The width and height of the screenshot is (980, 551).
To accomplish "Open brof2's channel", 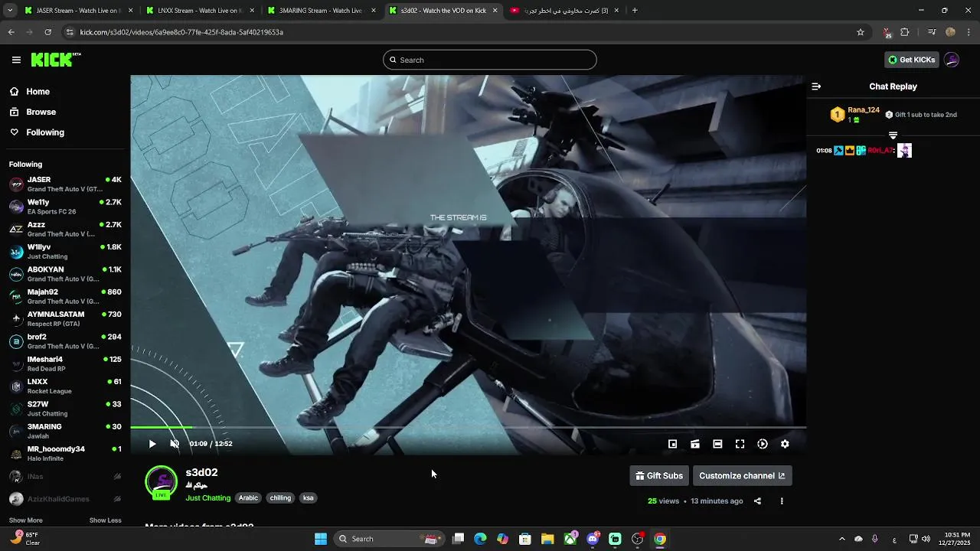I will [65, 341].
